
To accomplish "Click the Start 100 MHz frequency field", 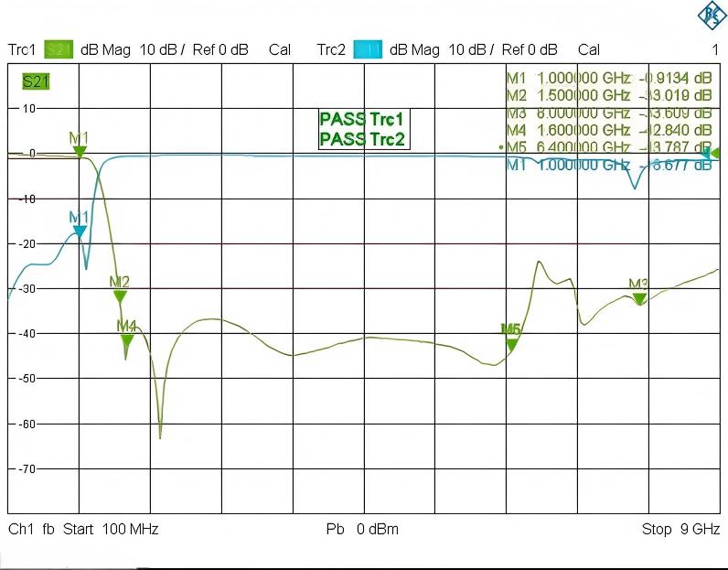I will [110, 530].
